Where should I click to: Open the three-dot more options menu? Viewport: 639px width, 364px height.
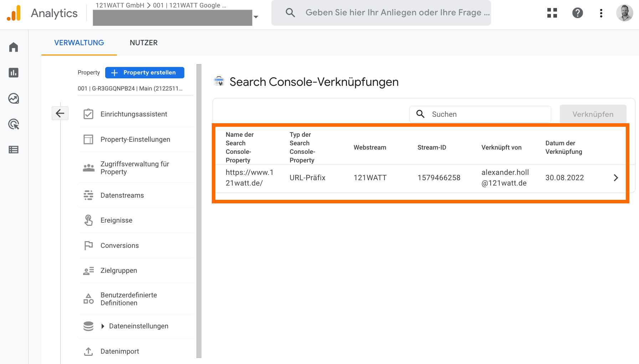[601, 13]
